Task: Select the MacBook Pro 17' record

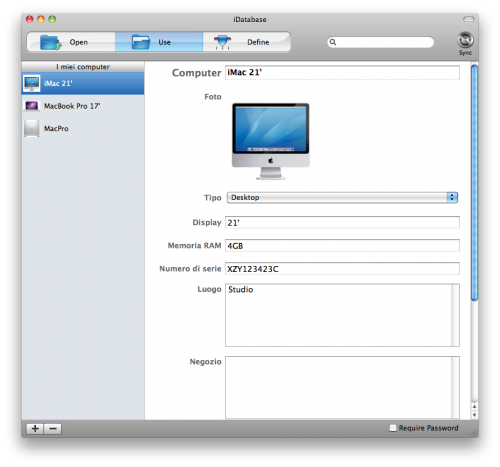Action: (x=83, y=106)
